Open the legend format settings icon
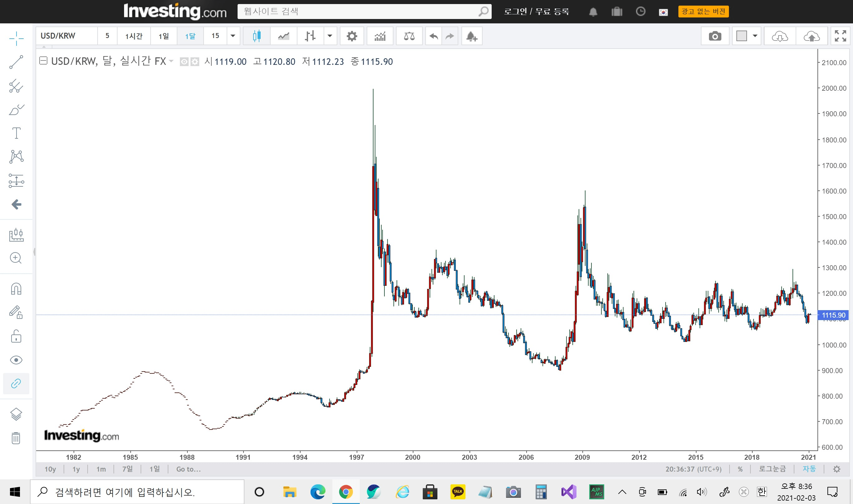The height and width of the screenshot is (504, 853). tap(195, 62)
